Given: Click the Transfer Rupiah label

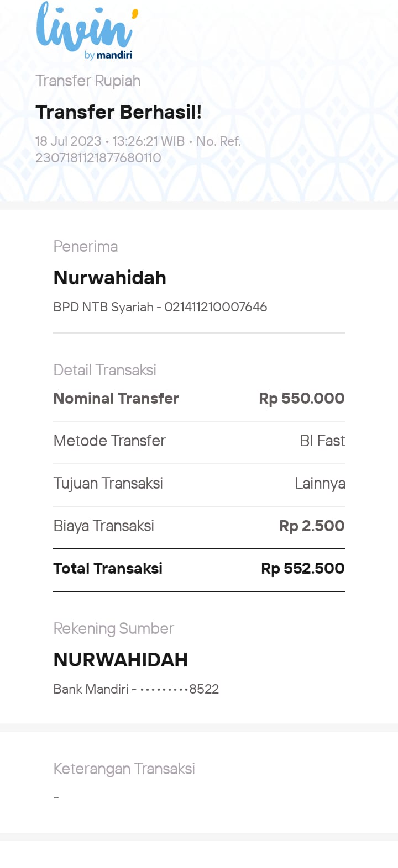Looking at the screenshot, I should tap(88, 81).
